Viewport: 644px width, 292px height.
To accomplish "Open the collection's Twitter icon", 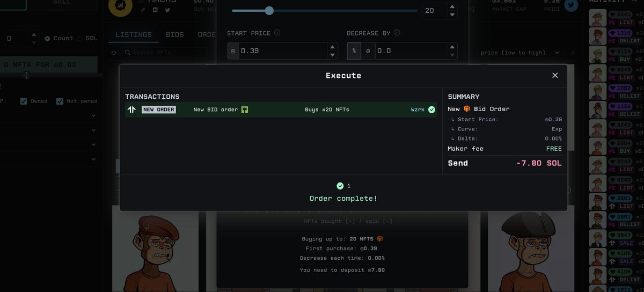I will (167, 10).
